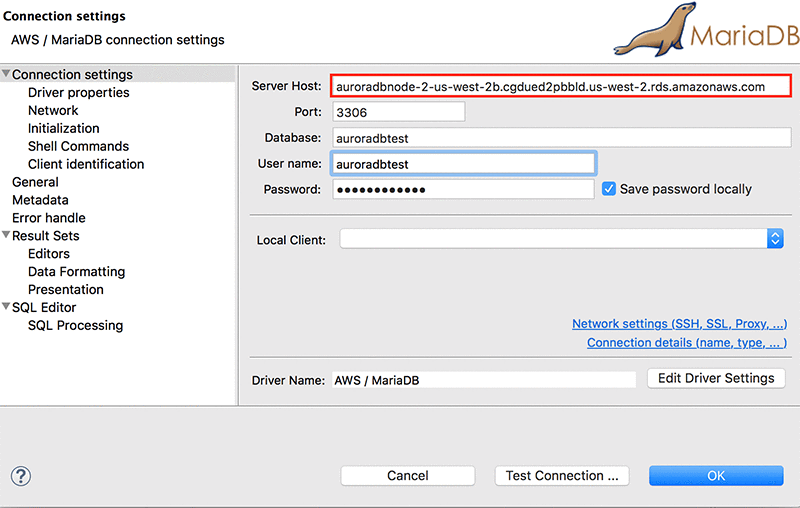Toggle Save password locally checkbox
The width and height of the screenshot is (800, 508).
608,189
